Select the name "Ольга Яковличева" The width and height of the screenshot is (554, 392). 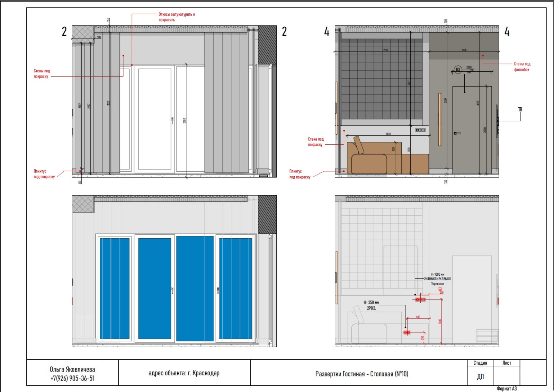(72, 369)
